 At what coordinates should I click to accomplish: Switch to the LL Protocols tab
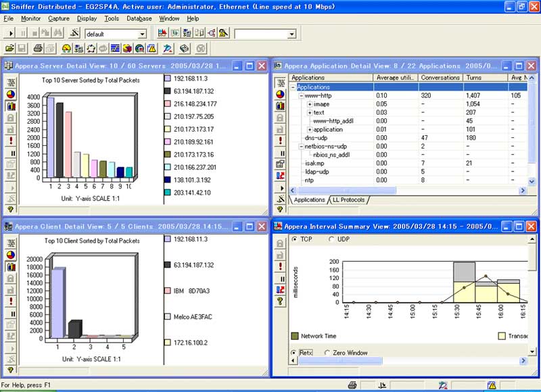(x=349, y=200)
